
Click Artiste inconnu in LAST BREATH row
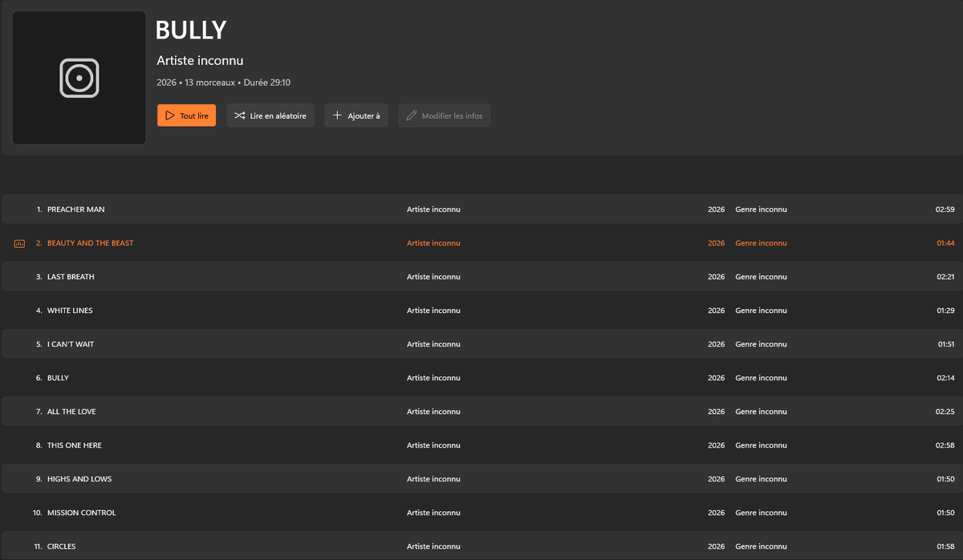433,277
